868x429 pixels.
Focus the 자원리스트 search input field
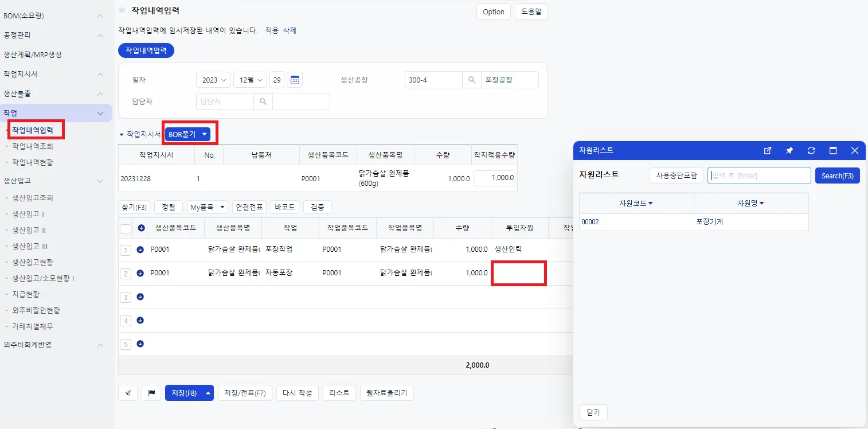pyautogui.click(x=759, y=175)
